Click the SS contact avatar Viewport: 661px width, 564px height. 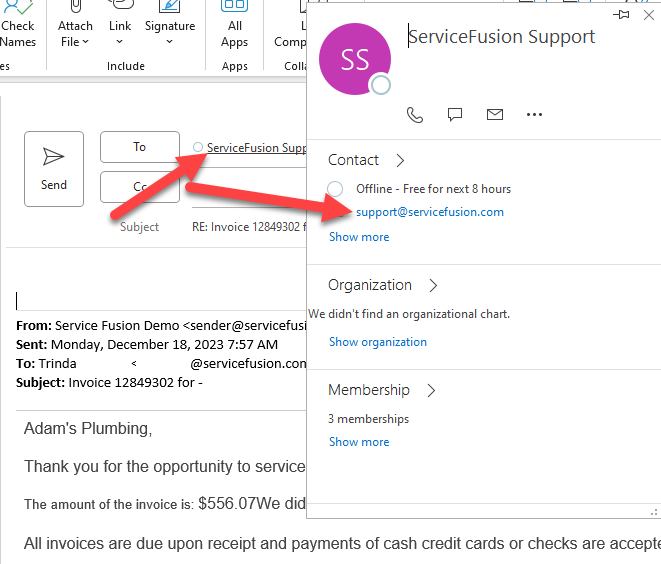pyautogui.click(x=355, y=59)
